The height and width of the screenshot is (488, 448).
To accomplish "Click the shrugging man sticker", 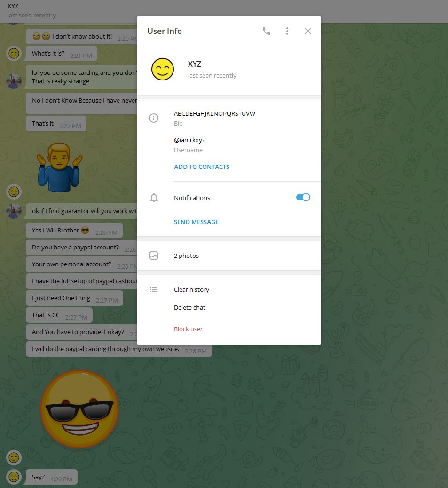I will pyautogui.click(x=60, y=167).
